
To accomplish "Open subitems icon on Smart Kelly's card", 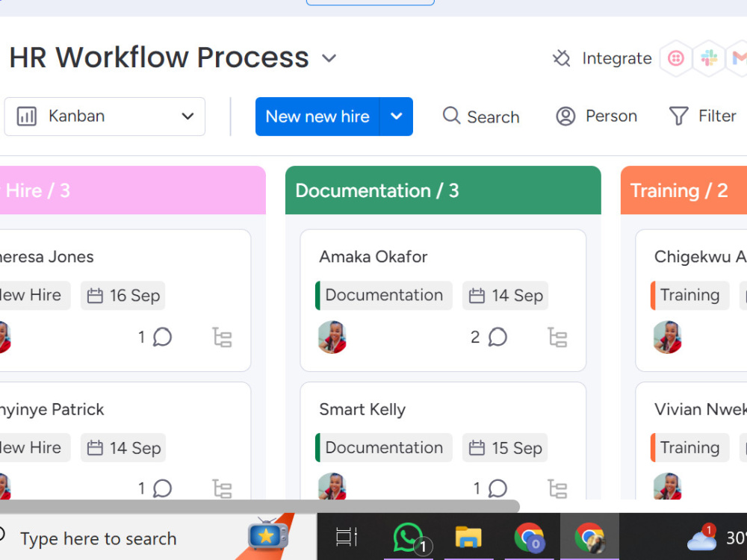I will (557, 488).
